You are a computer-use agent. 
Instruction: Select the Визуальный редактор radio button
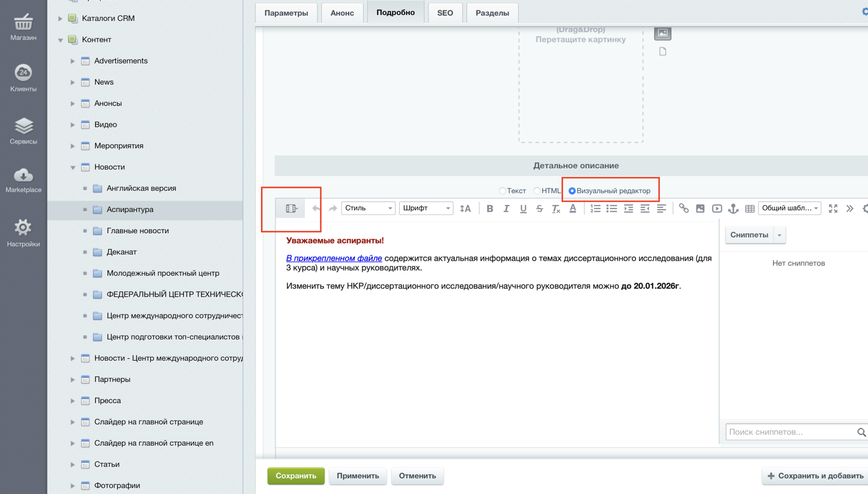[572, 191]
